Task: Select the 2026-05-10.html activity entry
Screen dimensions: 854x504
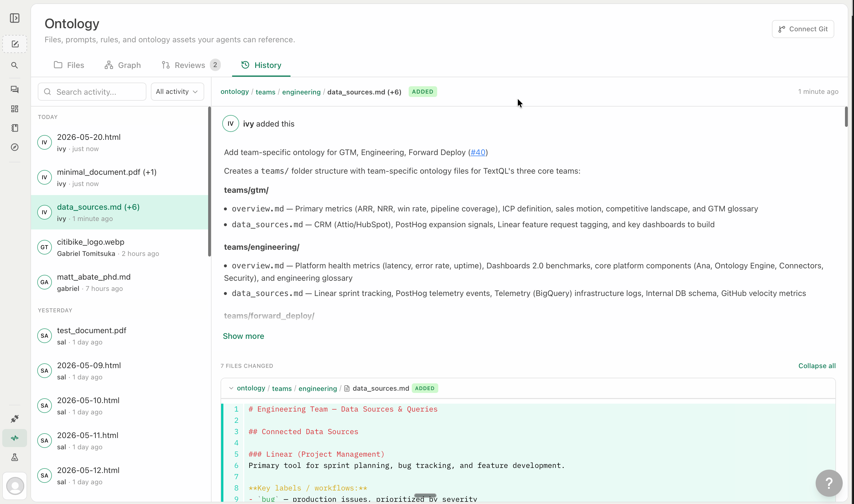Action: [120, 406]
